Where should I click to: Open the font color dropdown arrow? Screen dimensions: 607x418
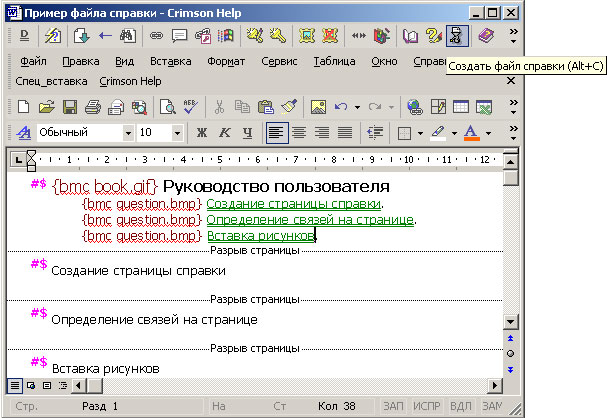click(488, 132)
